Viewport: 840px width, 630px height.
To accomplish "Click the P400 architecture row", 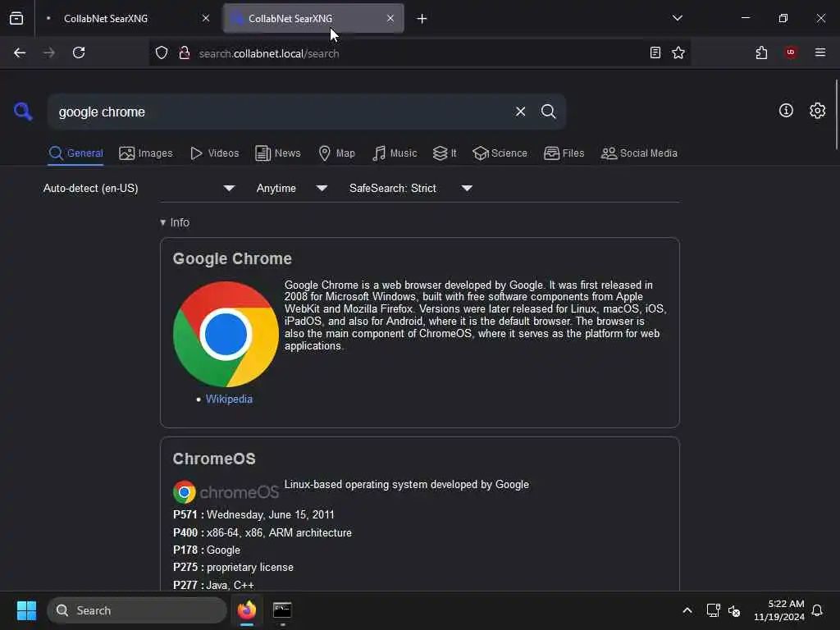I will coord(262,532).
